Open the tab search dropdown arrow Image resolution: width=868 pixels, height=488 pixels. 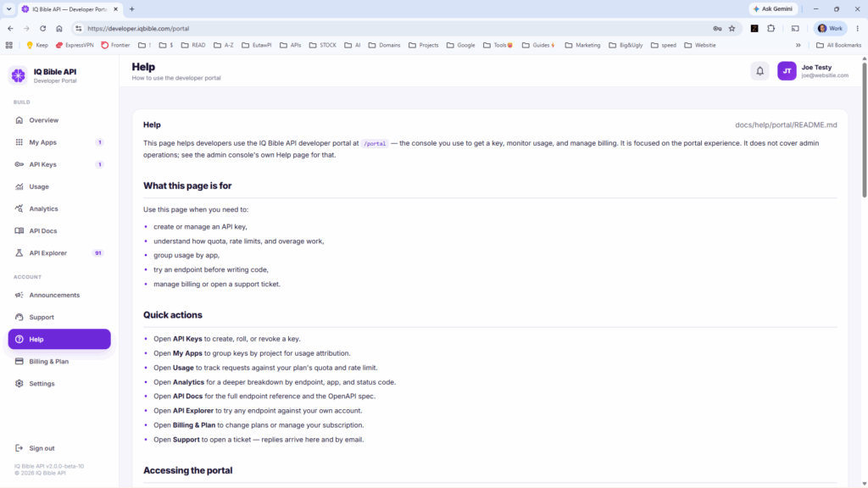[x=8, y=8]
